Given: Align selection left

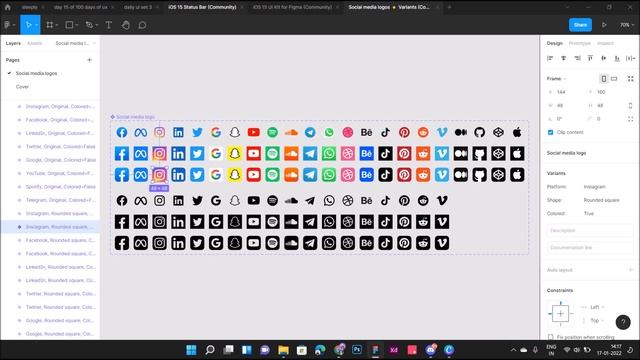Looking at the screenshot, I should coord(550,58).
